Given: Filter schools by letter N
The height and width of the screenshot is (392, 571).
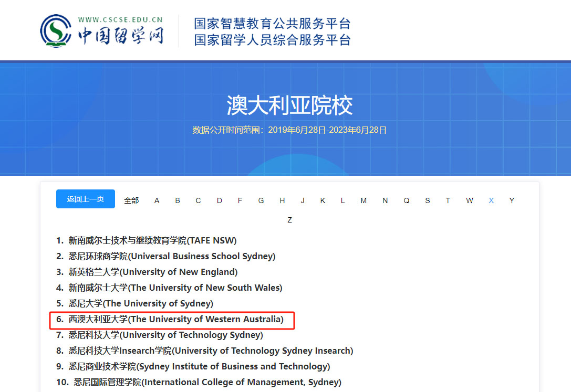Looking at the screenshot, I should (x=385, y=200).
